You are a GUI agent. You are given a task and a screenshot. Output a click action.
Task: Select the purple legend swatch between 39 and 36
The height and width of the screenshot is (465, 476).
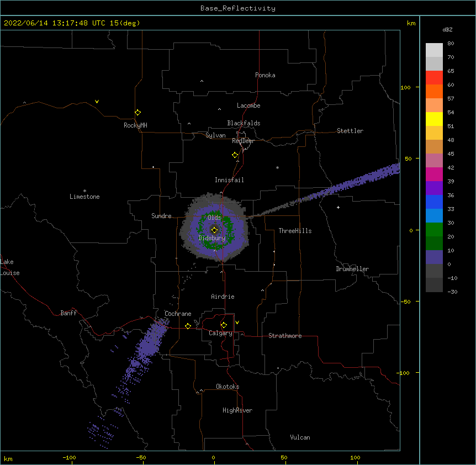(434, 188)
